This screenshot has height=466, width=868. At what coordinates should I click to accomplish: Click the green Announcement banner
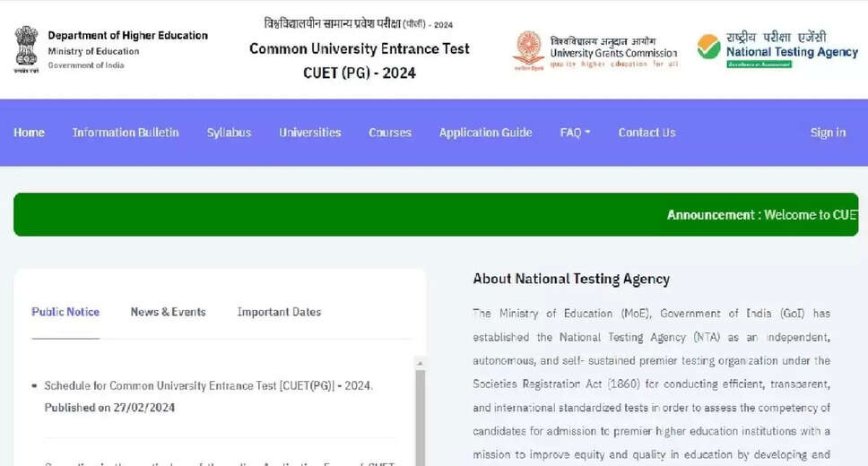coord(436,215)
